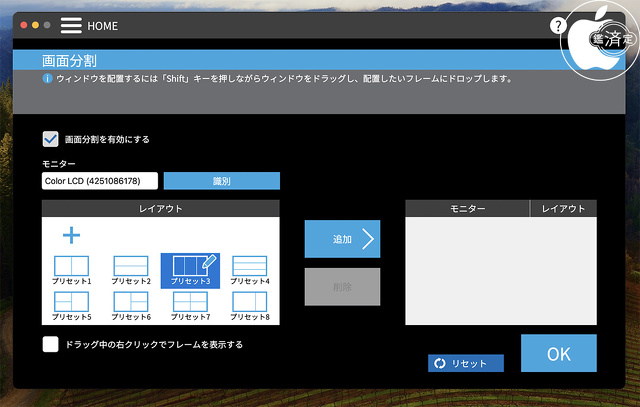Confirm with the OK button
The width and height of the screenshot is (640, 407).
coord(558,353)
